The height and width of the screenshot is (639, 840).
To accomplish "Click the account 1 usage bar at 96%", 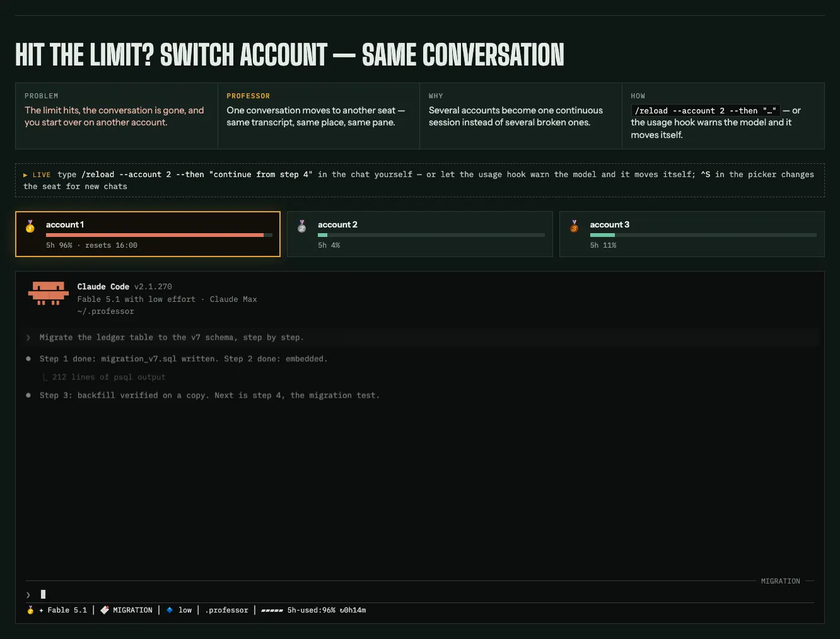I will (x=159, y=235).
